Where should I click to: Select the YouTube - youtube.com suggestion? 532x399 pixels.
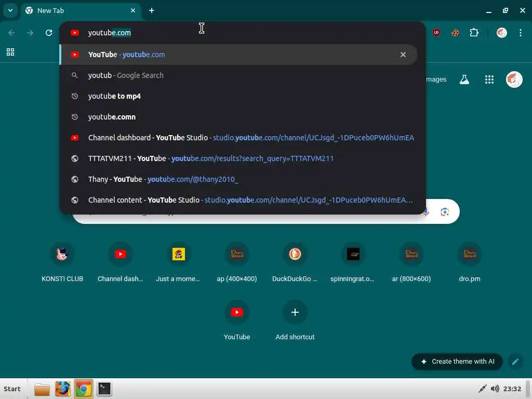click(x=238, y=55)
